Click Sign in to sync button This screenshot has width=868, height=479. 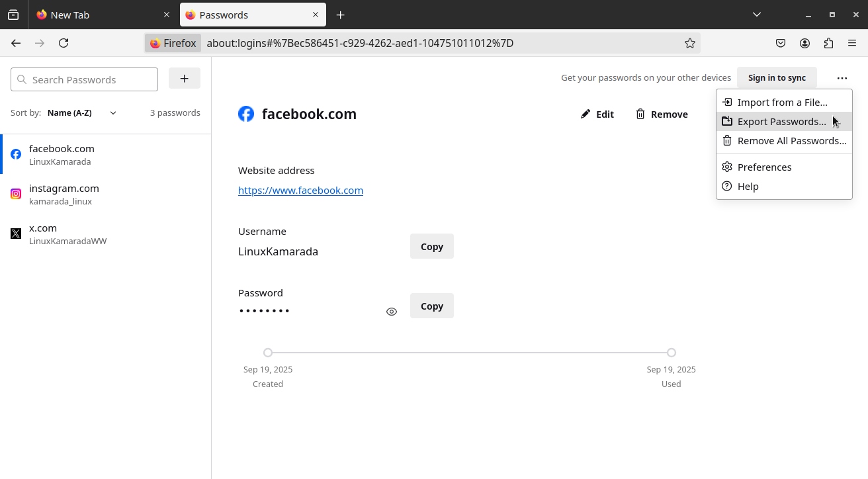(x=777, y=77)
